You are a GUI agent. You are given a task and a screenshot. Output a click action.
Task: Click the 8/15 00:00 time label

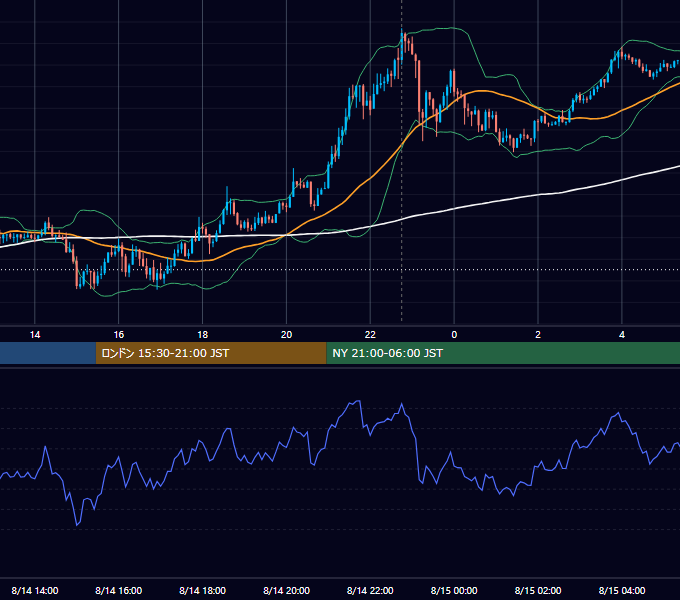pyautogui.click(x=454, y=590)
